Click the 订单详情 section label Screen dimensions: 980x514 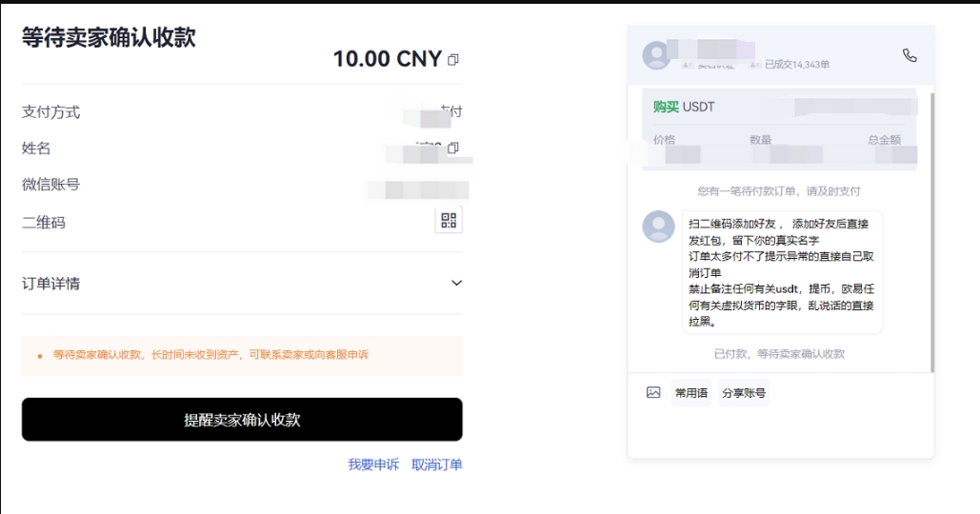50,284
